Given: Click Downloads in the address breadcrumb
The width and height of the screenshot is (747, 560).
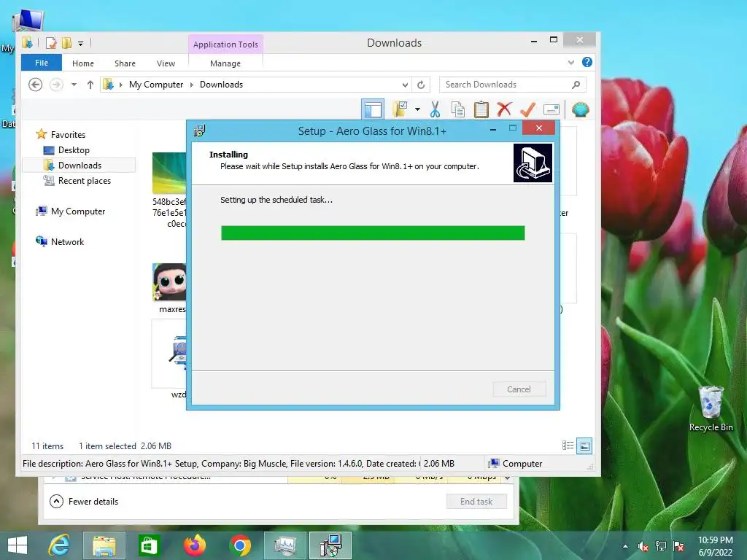Looking at the screenshot, I should (221, 85).
